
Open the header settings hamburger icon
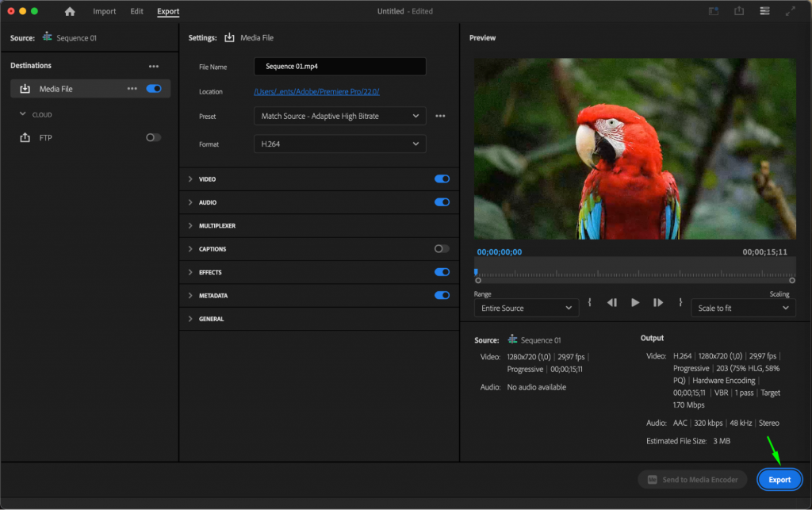point(765,11)
